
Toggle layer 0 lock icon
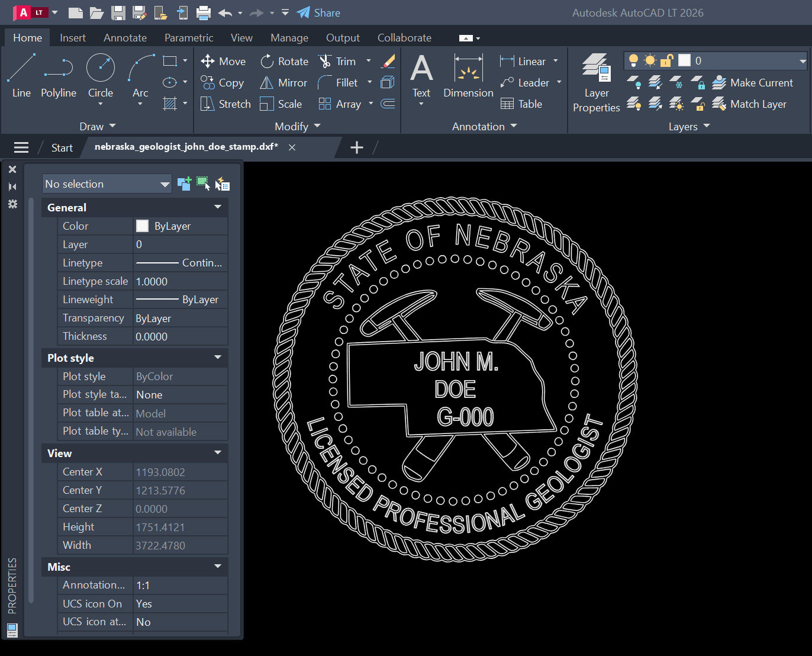pyautogui.click(x=667, y=60)
